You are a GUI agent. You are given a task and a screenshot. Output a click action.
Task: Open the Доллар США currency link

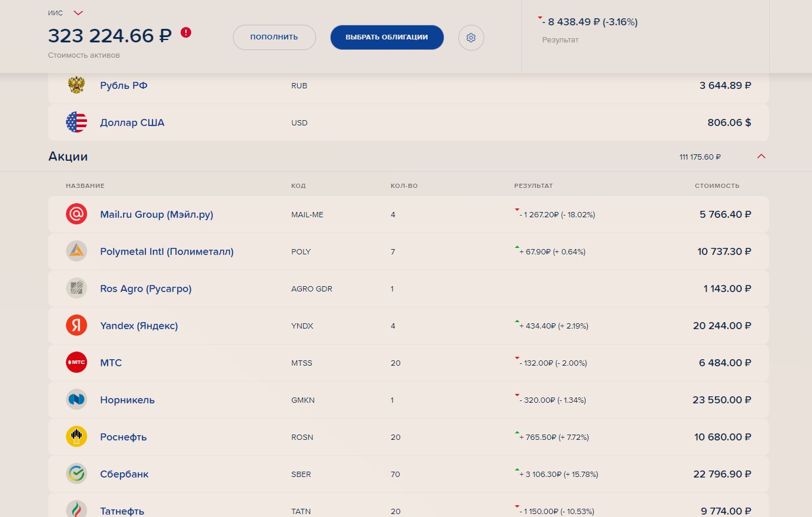[x=132, y=122]
